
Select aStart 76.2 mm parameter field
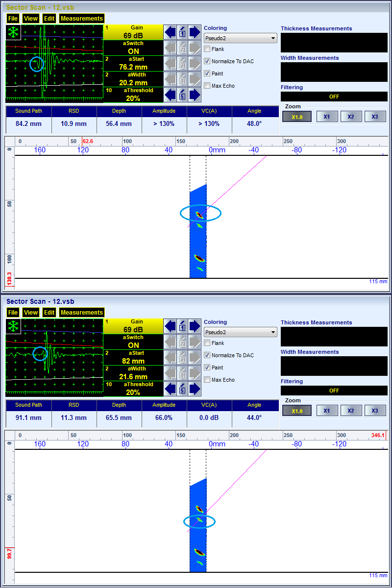point(133,64)
